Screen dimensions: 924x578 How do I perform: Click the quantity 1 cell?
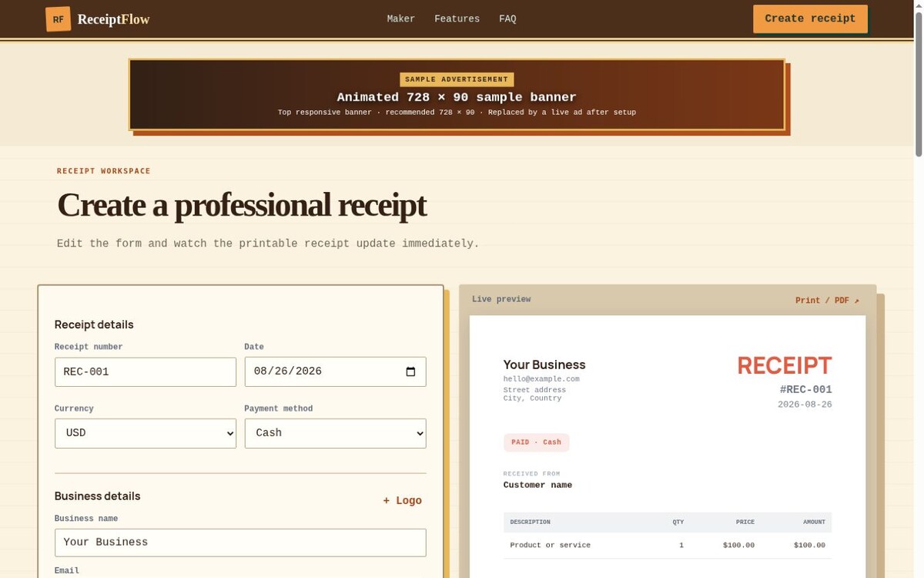click(x=681, y=545)
